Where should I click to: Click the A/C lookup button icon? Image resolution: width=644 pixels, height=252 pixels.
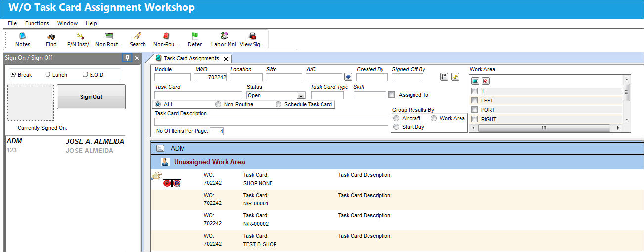(x=348, y=77)
